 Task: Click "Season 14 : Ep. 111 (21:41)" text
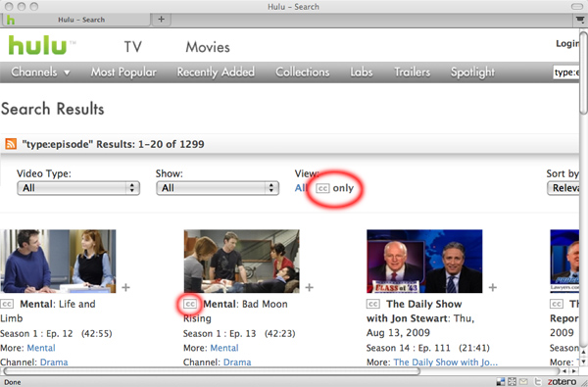(428, 348)
